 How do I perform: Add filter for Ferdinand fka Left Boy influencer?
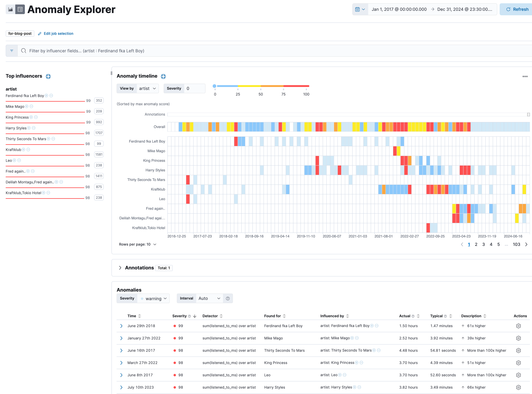tap(46, 96)
